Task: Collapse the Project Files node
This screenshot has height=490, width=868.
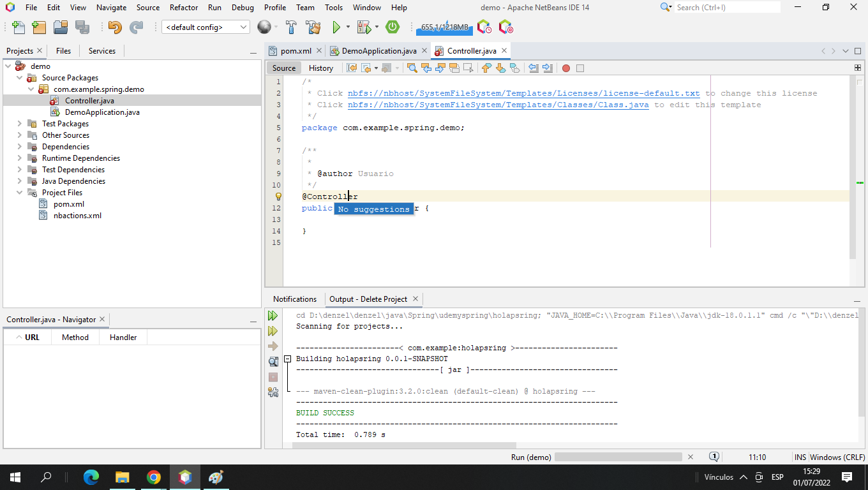Action: pyautogui.click(x=20, y=193)
